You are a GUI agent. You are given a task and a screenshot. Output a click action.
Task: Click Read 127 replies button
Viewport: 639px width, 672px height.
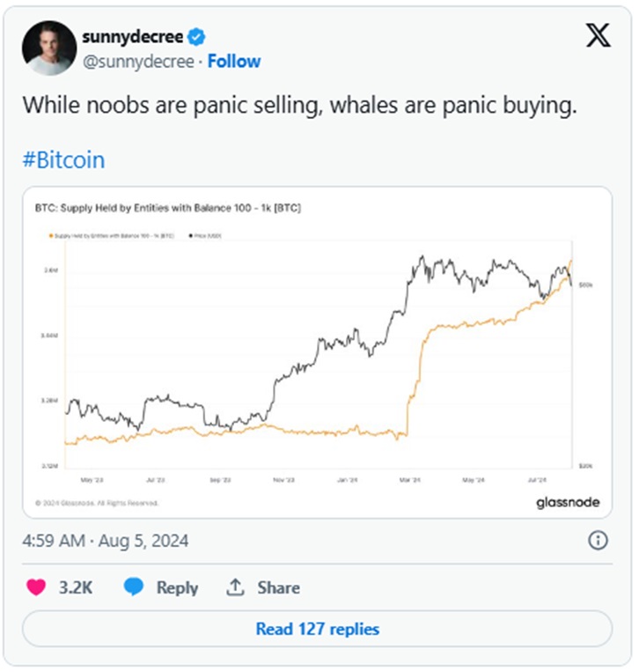318,629
